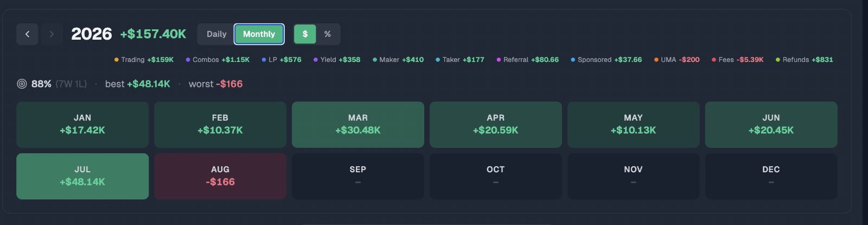Click the win-rate target icon beside 88%
Image resolution: width=868 pixels, height=225 pixels.
(22, 84)
